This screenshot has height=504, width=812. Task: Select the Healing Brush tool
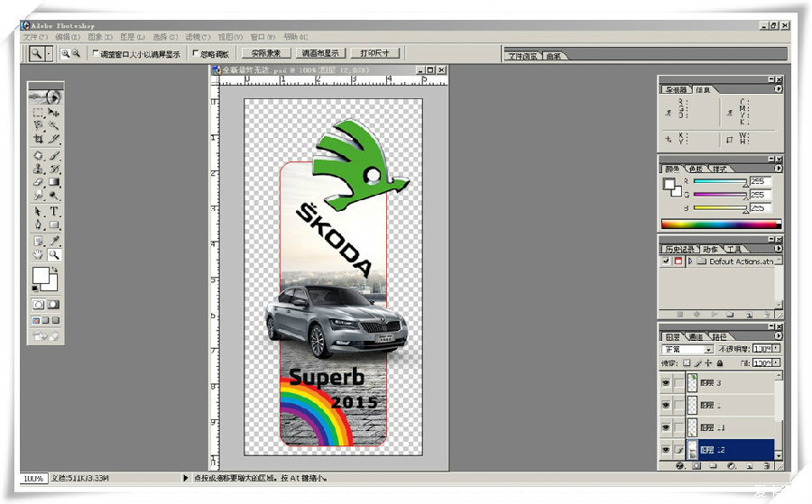point(38,155)
